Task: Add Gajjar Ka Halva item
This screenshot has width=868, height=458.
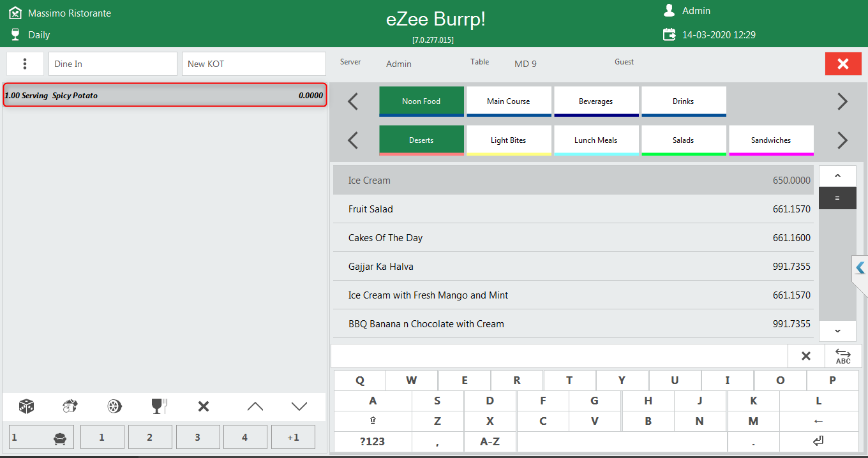Action: (573, 267)
